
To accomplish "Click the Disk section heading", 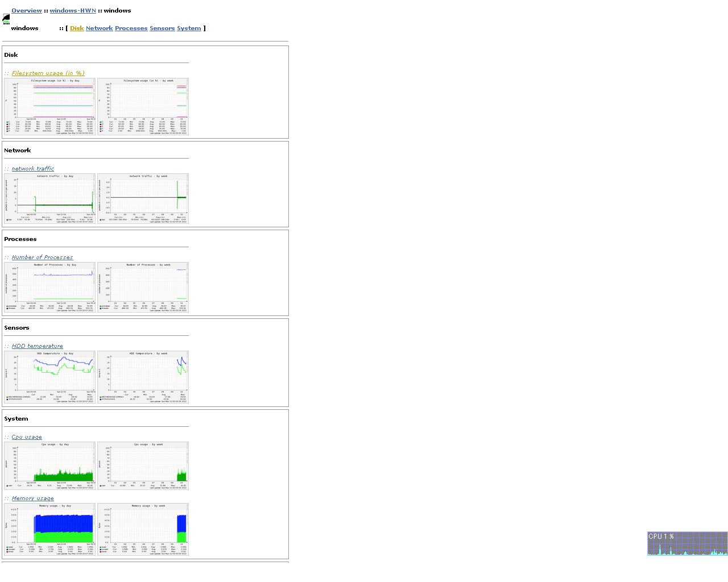I will coord(11,55).
